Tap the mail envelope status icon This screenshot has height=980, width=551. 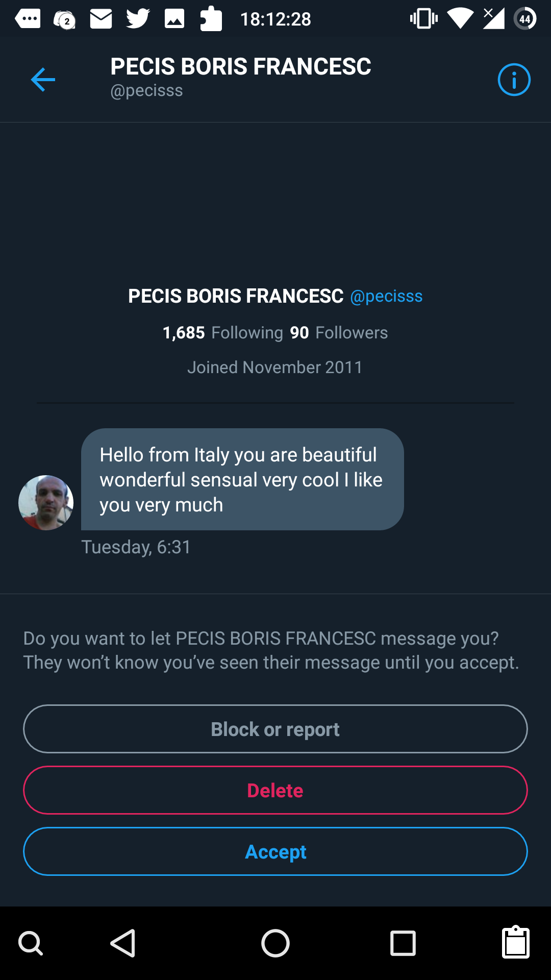101,19
